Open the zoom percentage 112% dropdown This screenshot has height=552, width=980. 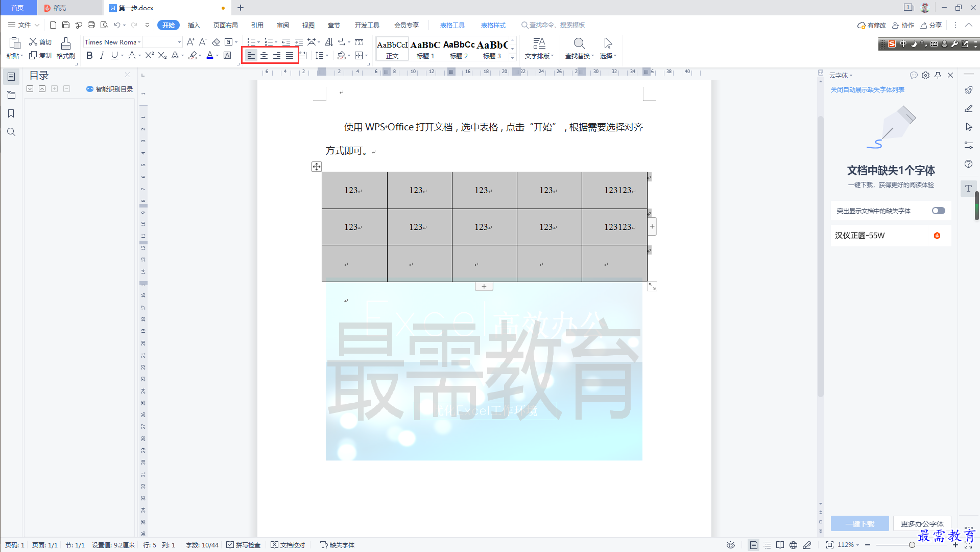pyautogui.click(x=848, y=545)
